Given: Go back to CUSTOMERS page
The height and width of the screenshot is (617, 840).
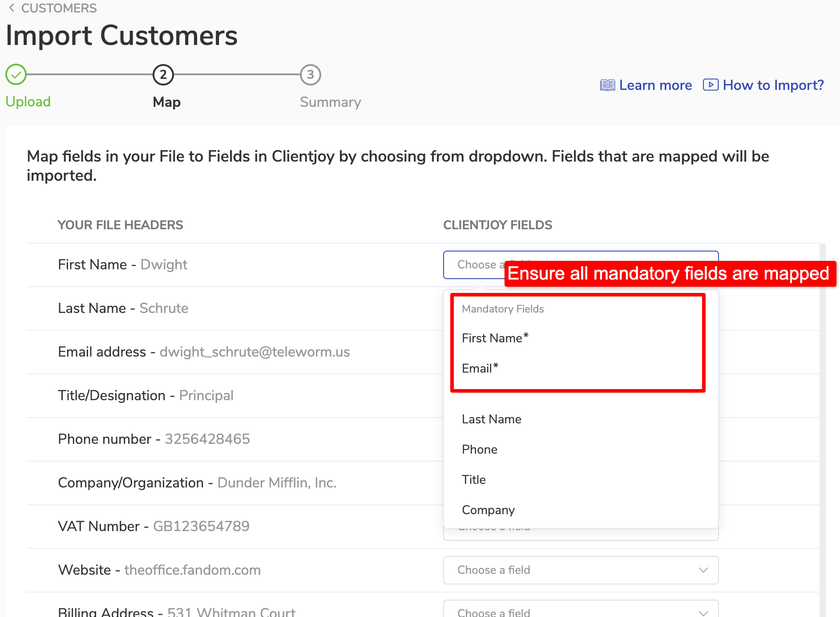Looking at the screenshot, I should tap(59, 8).
